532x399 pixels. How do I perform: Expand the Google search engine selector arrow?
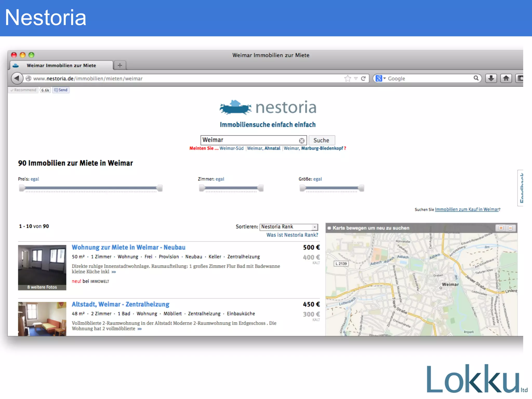[x=385, y=78]
